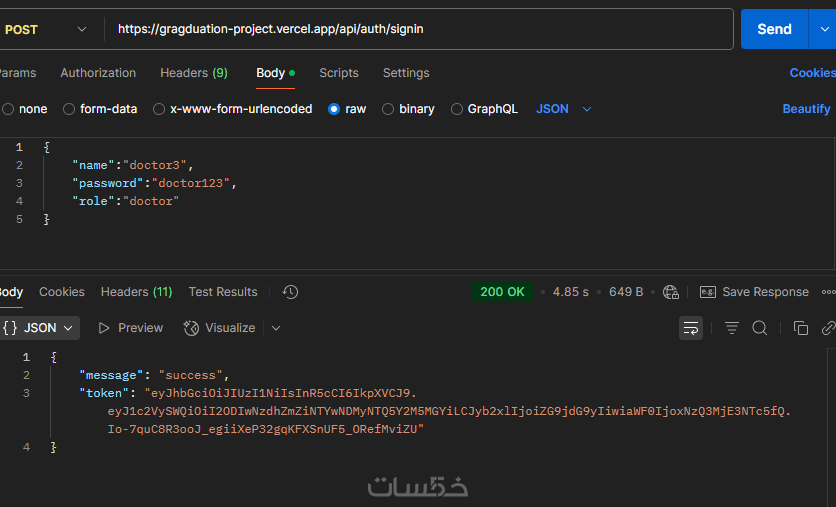Screen dimensions: 836x507
Task: Select the form-data radio option
Action: [69, 109]
